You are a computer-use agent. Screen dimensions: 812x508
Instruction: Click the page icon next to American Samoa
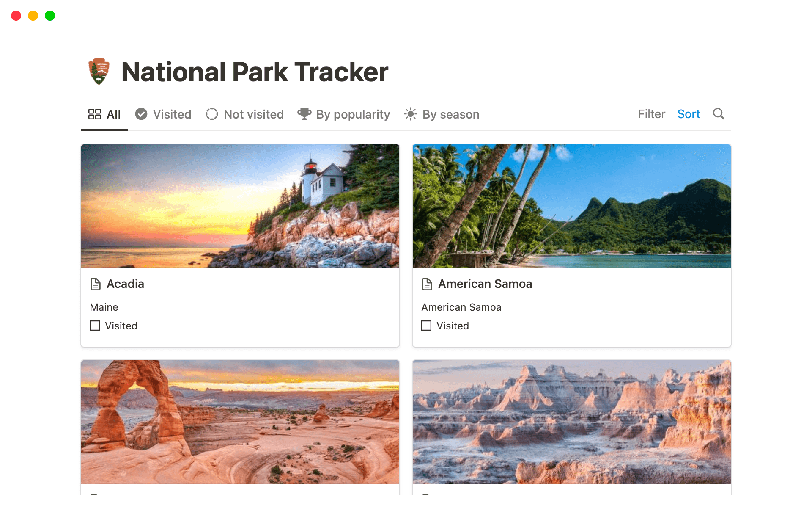coord(427,284)
